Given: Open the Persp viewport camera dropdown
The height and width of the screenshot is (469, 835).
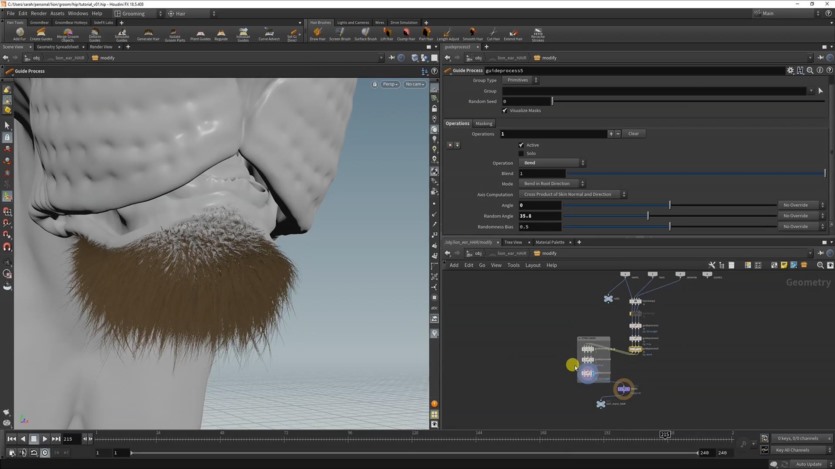Looking at the screenshot, I should (390, 84).
